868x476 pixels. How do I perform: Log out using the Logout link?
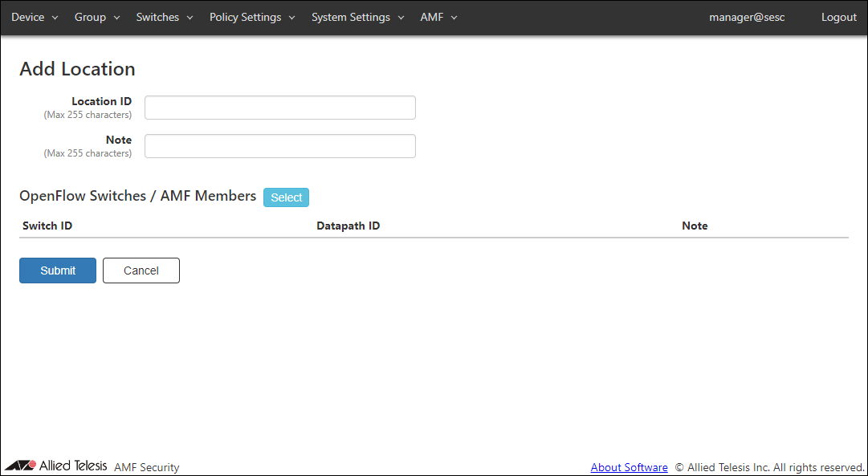pos(838,18)
